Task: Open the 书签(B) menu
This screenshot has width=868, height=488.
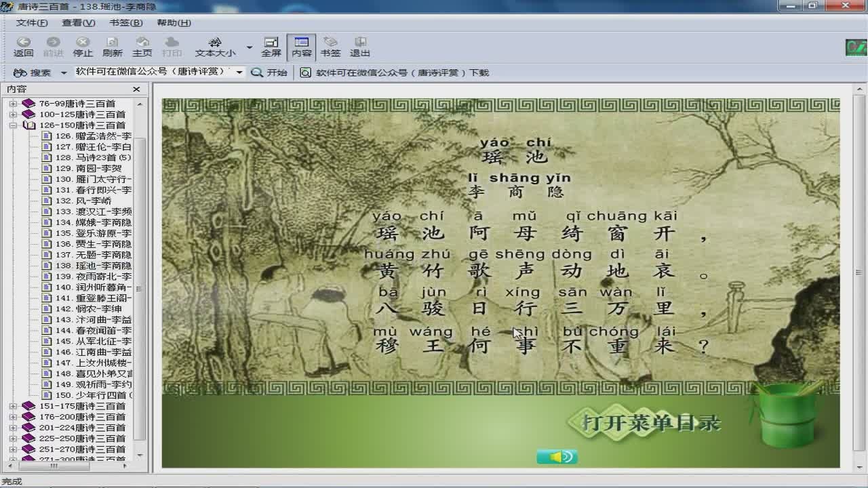Action: [126, 22]
